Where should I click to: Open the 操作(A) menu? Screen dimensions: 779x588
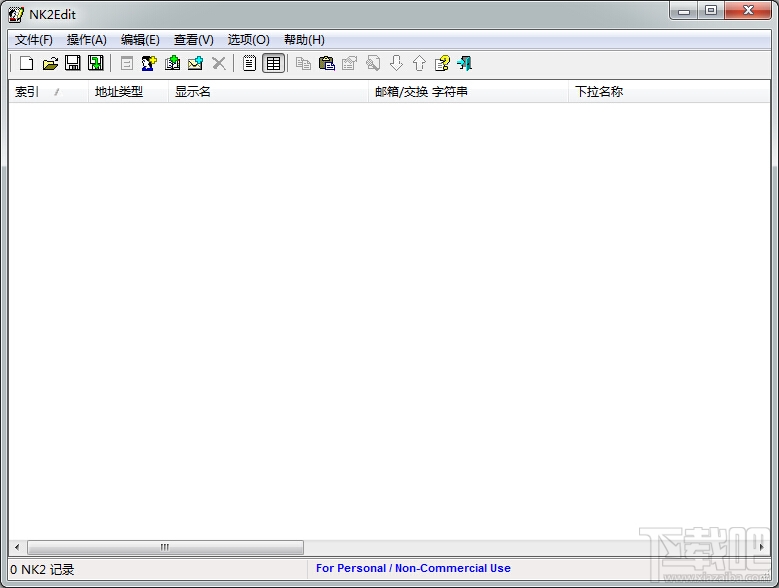pyautogui.click(x=86, y=40)
